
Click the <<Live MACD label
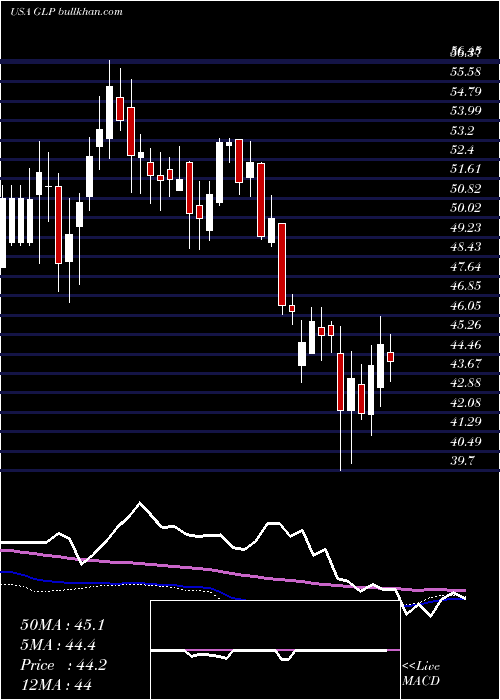tap(421, 673)
